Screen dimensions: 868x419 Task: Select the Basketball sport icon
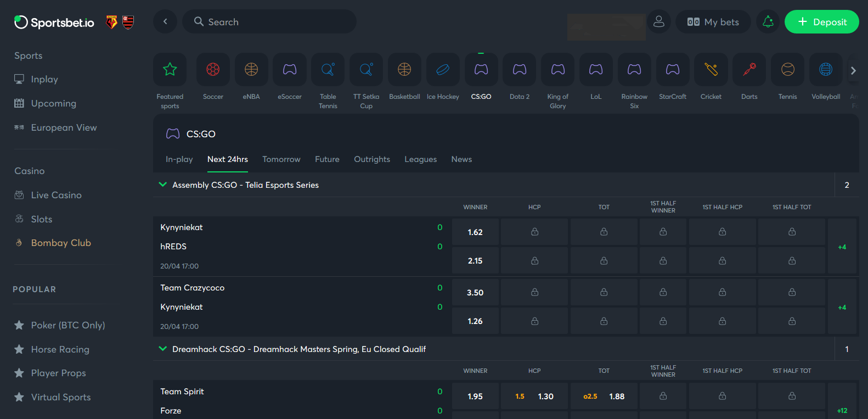(x=404, y=70)
